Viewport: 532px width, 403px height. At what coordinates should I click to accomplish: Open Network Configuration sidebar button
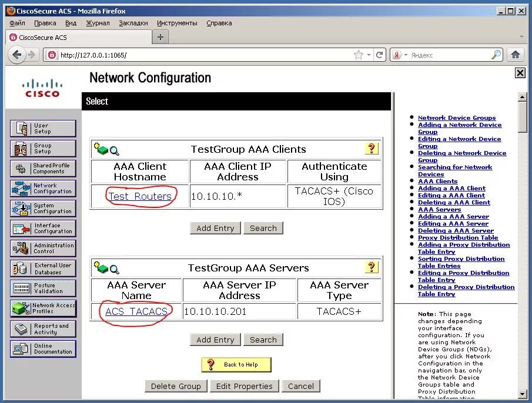43,189
